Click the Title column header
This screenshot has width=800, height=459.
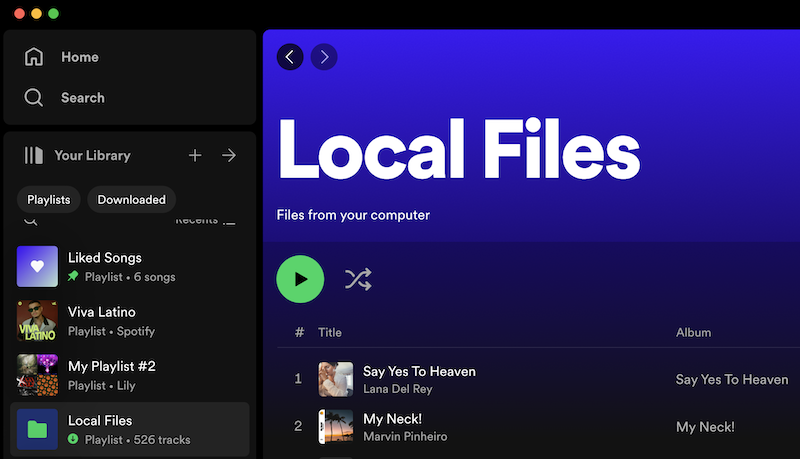click(x=330, y=333)
